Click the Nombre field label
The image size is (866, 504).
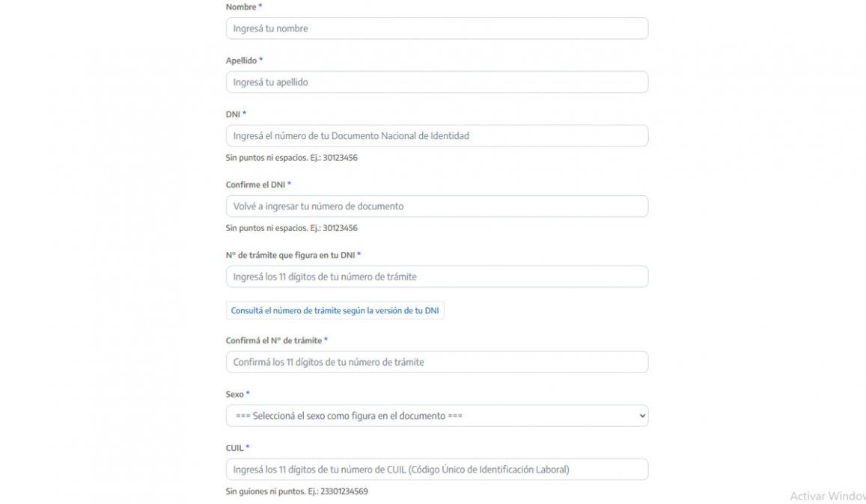[241, 7]
